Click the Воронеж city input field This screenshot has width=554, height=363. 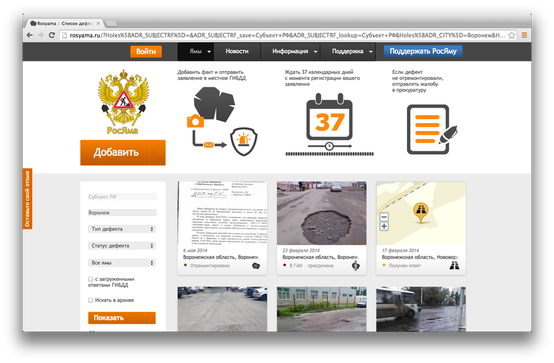pyautogui.click(x=122, y=212)
